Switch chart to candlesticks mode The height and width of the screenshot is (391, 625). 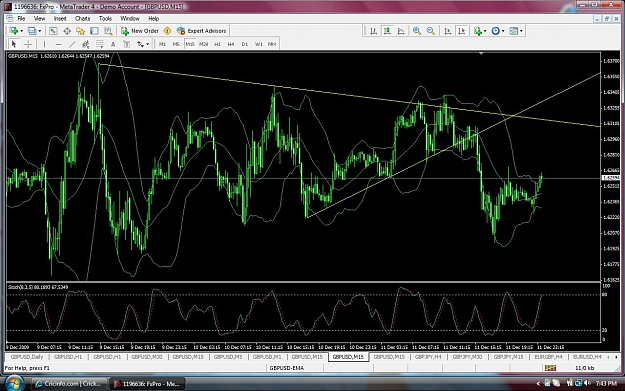click(x=387, y=31)
